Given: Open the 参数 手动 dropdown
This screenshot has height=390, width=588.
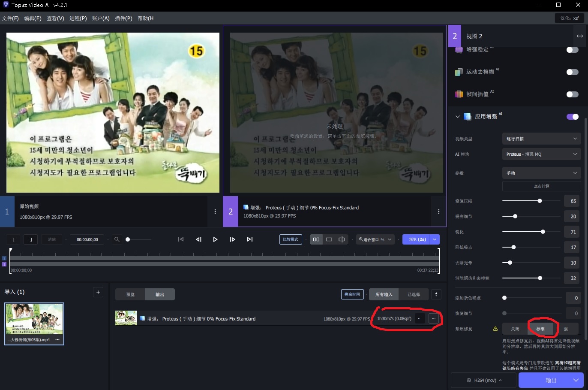Looking at the screenshot, I should (x=541, y=173).
